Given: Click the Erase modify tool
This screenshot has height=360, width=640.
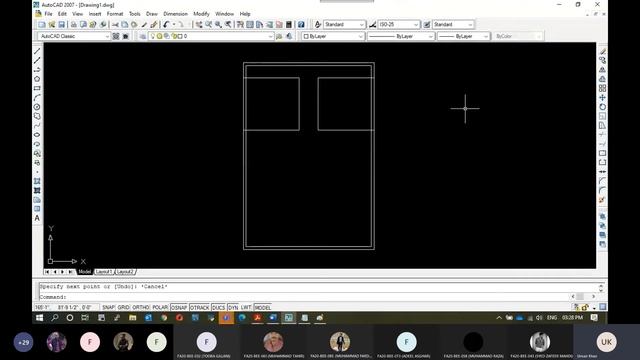Looking at the screenshot, I should [602, 51].
